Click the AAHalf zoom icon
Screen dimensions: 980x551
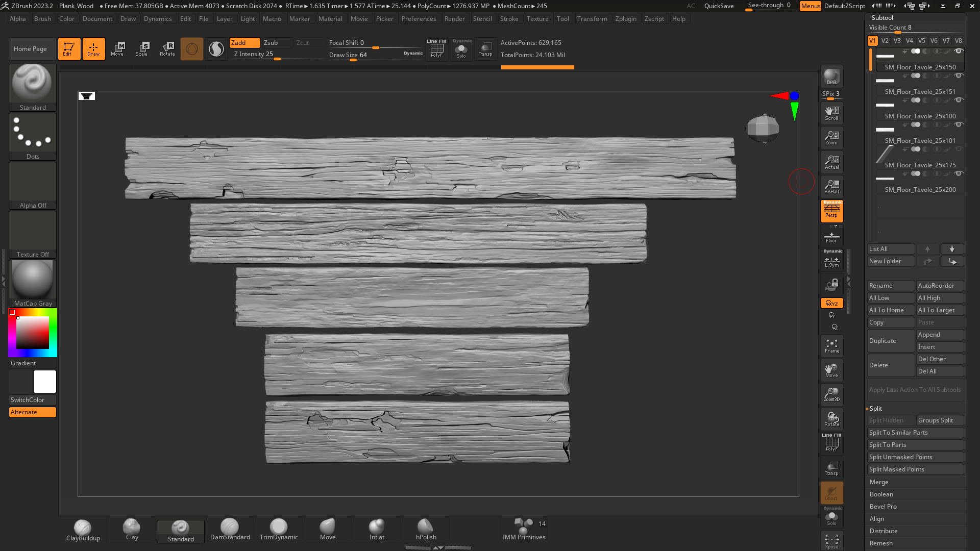point(831,187)
